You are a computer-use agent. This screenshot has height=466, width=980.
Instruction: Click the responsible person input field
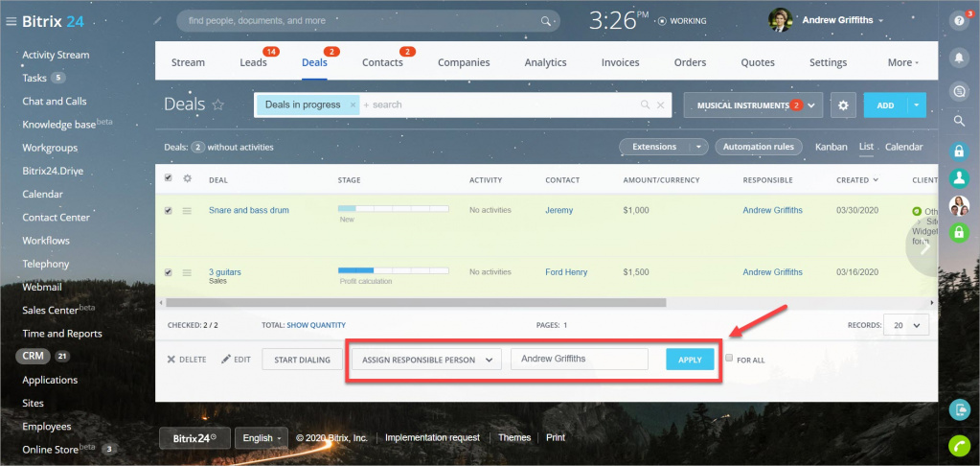[x=580, y=359]
